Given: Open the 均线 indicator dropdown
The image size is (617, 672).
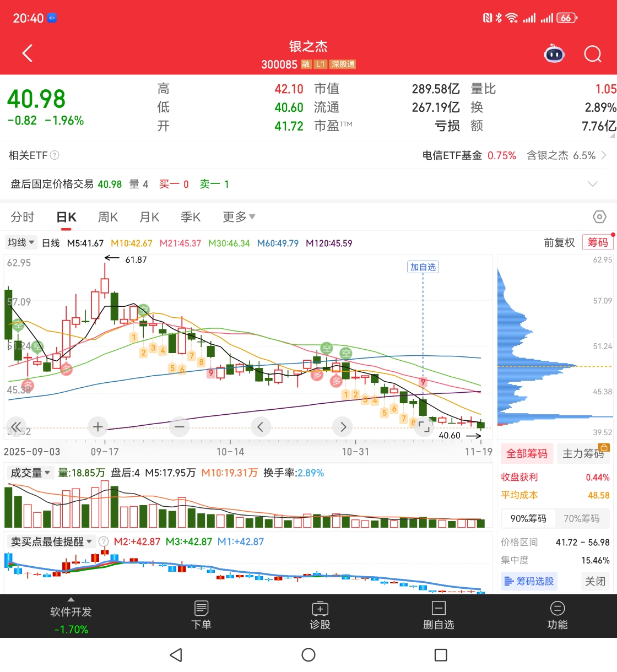Looking at the screenshot, I should [x=21, y=242].
